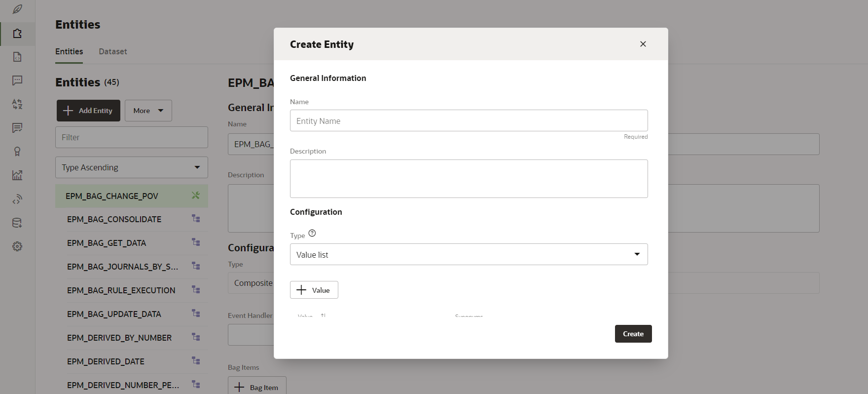868x394 pixels.
Task: Open the Entities puzzle-piece sidebar icon
Action: [x=17, y=34]
